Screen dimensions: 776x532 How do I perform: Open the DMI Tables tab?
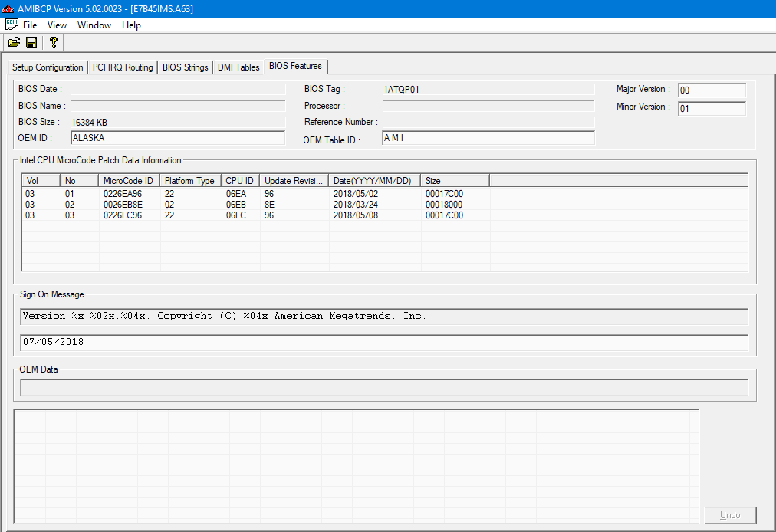point(238,67)
